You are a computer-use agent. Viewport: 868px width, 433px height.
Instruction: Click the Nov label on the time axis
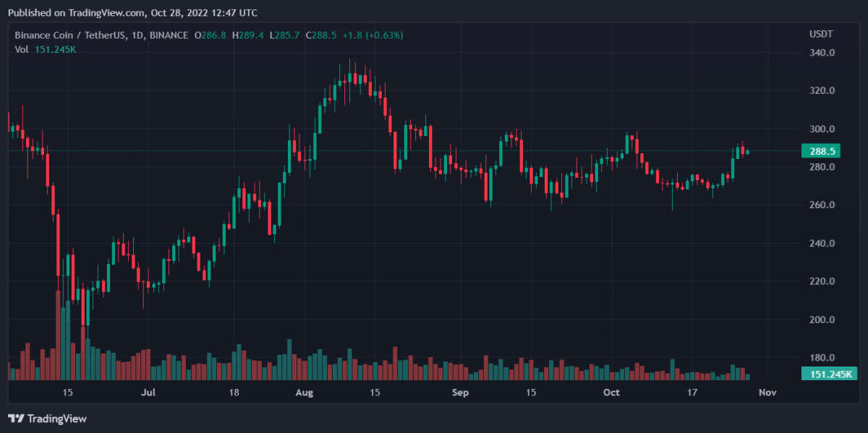point(767,393)
